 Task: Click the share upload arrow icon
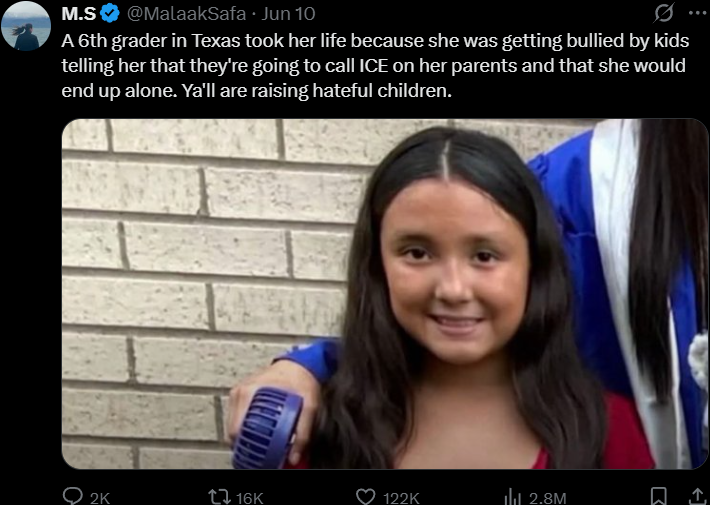[698, 497]
